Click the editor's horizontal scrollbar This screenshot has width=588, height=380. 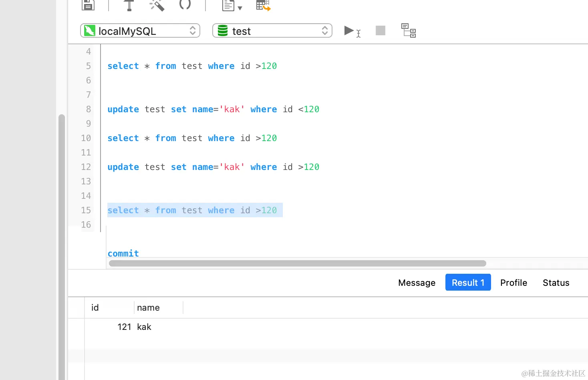click(x=298, y=263)
